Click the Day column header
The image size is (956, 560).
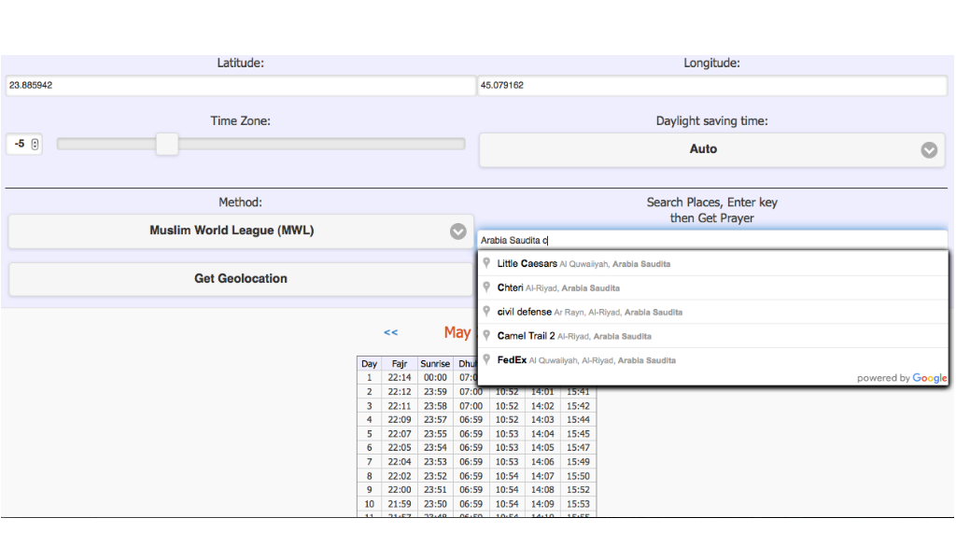click(369, 364)
